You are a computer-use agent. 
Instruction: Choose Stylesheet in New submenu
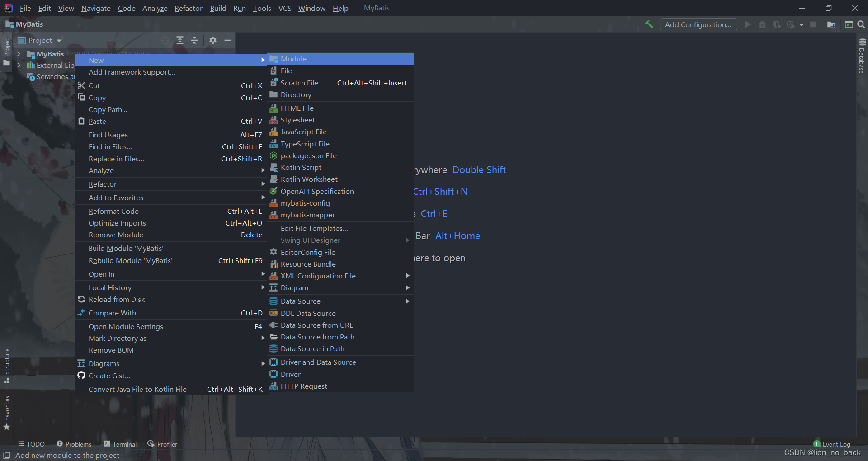tap(341, 120)
